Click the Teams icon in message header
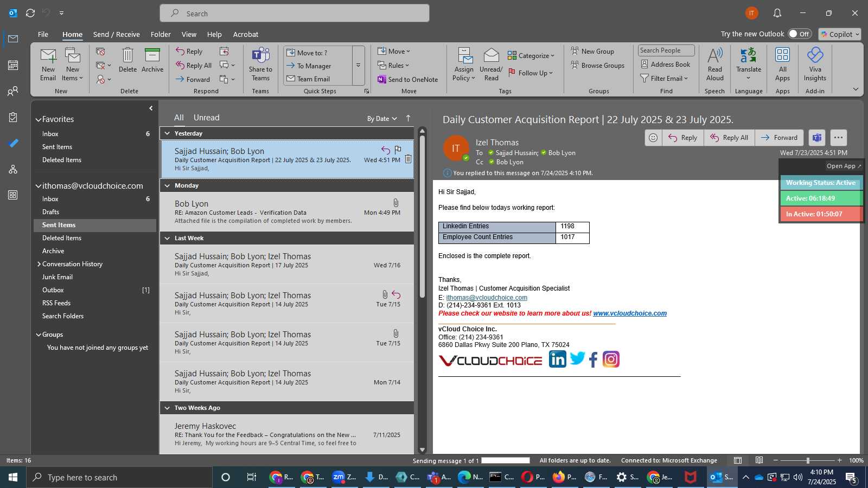The width and height of the screenshot is (868, 488). tap(817, 138)
